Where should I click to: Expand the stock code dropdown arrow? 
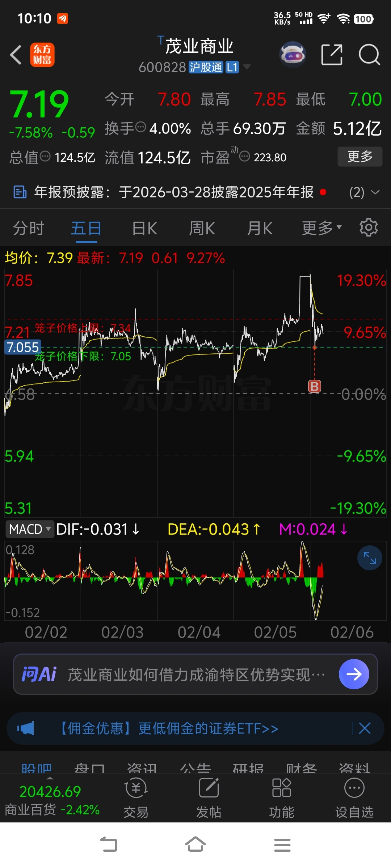247,67
